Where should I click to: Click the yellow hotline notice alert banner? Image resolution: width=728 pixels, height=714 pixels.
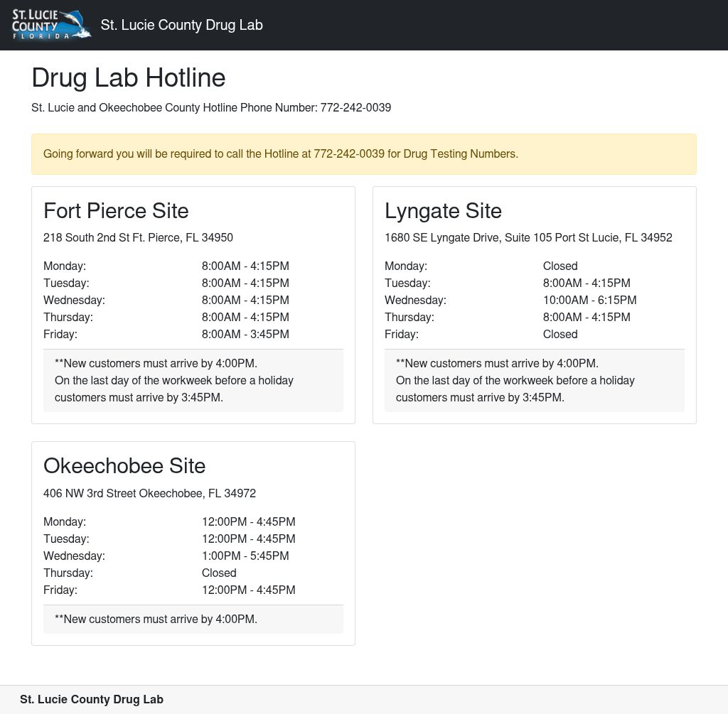point(363,154)
